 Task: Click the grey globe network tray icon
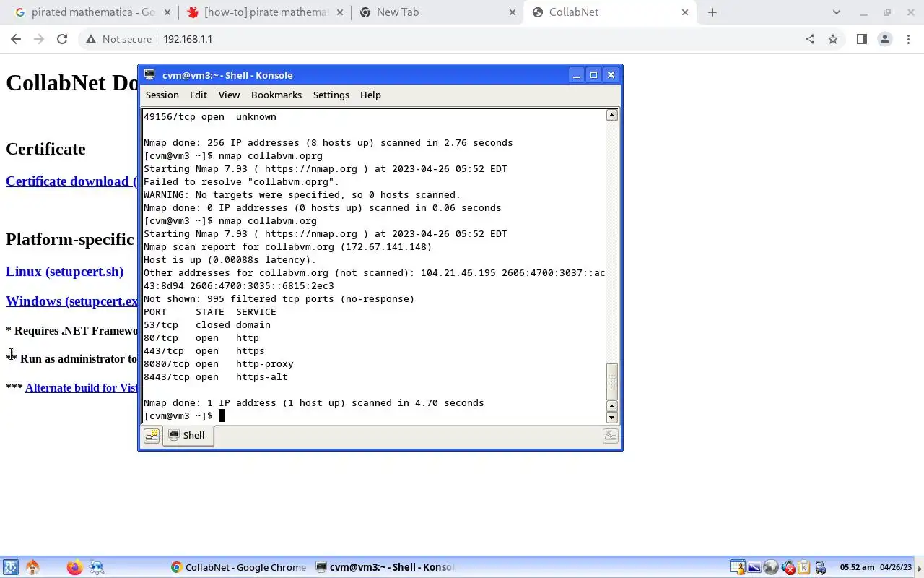pyautogui.click(x=771, y=567)
